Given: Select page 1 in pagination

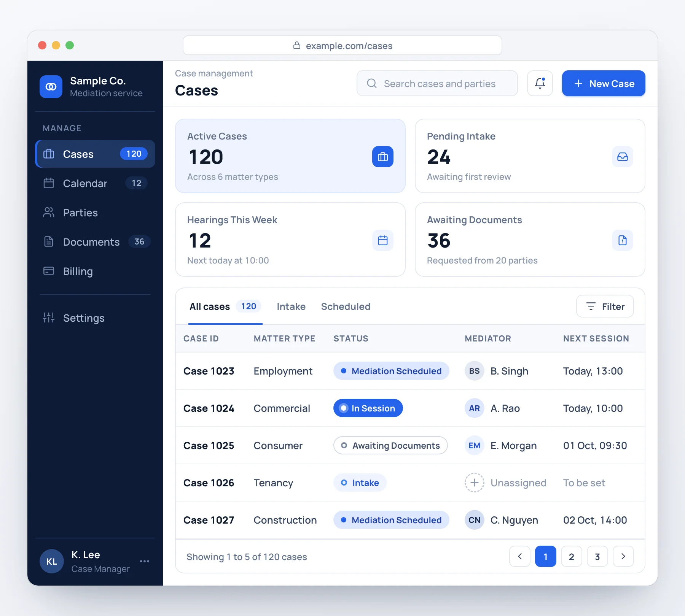Looking at the screenshot, I should [x=546, y=556].
